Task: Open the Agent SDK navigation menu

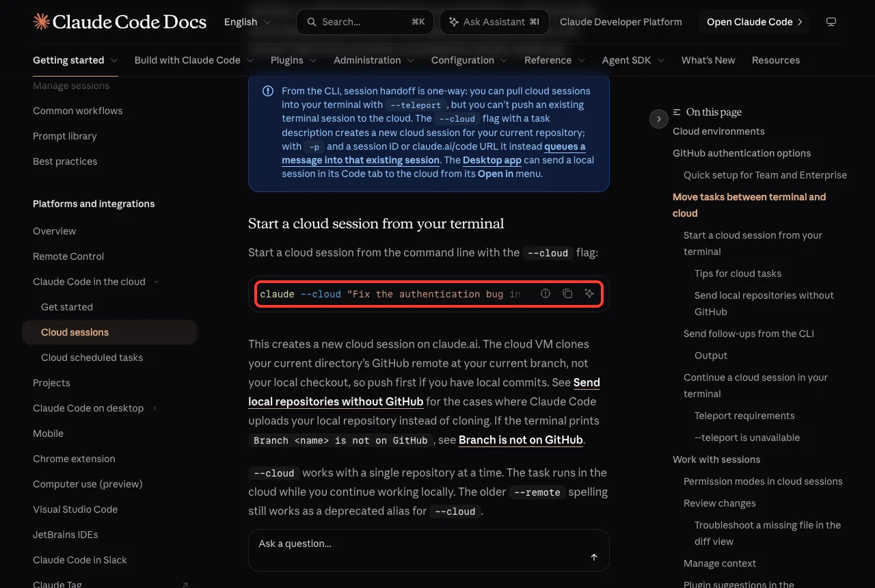Action: (633, 60)
